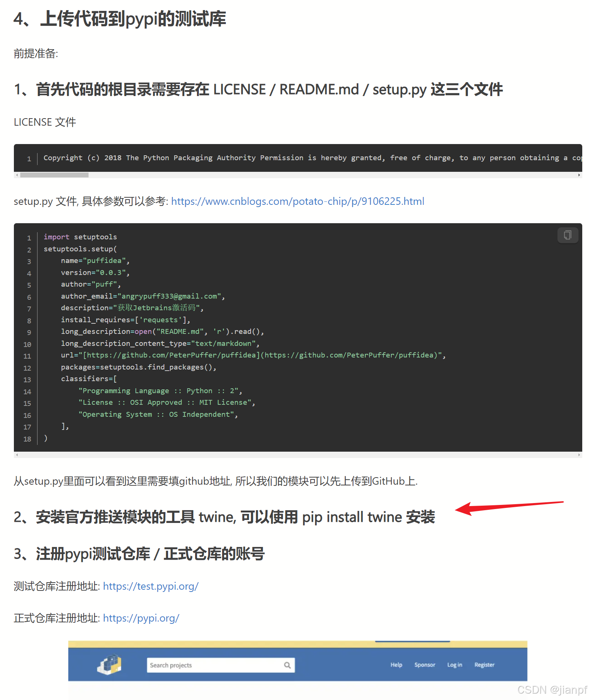The image size is (589, 700).
Task: Click the code line name="puffidea"
Action: tap(95, 261)
